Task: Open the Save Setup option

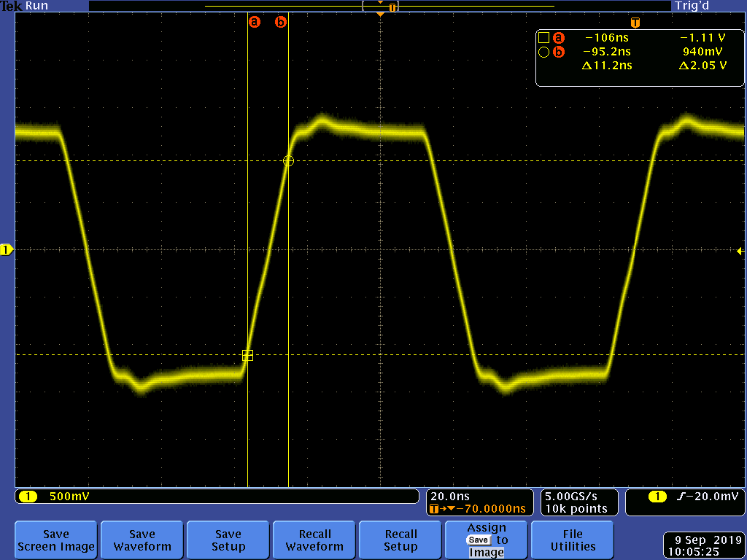Action: [228, 540]
